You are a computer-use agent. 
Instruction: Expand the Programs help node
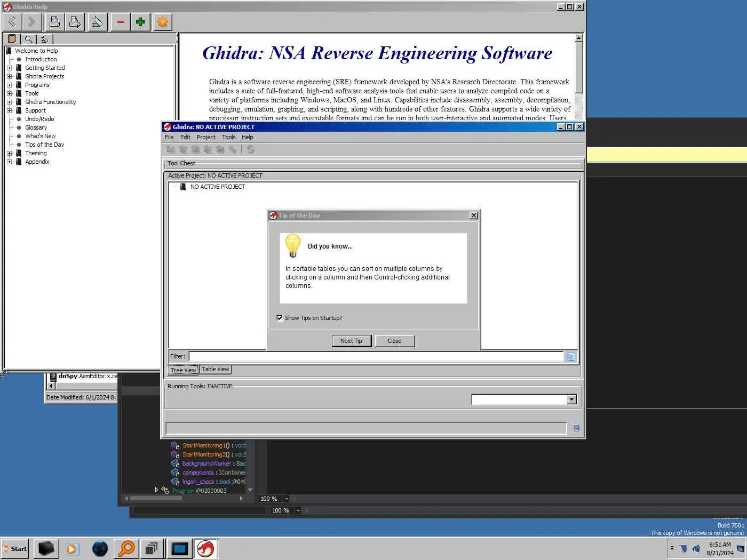click(x=9, y=85)
